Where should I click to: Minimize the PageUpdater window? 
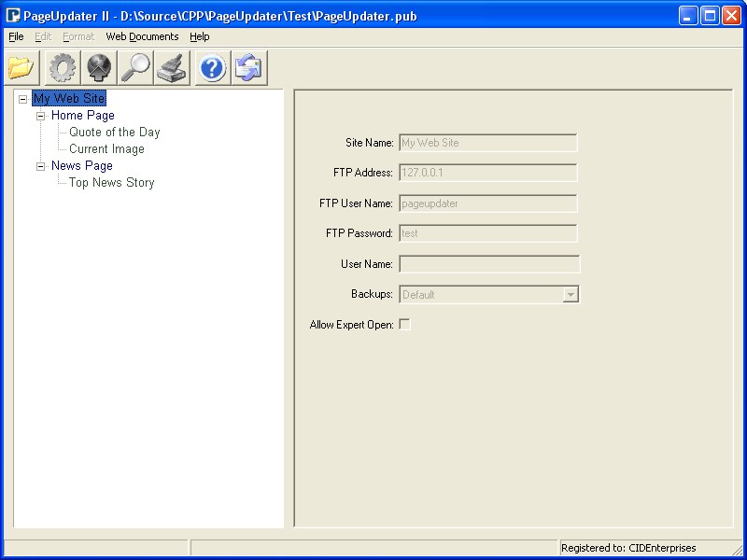point(688,16)
